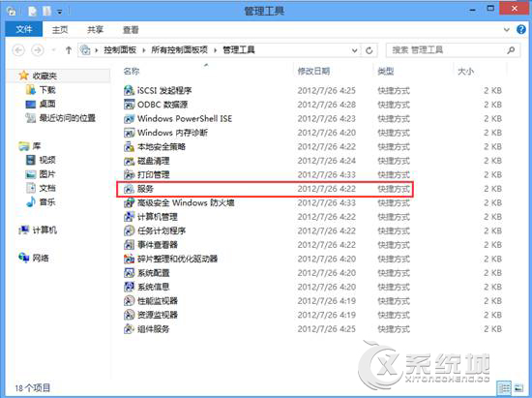Viewport: 532px width, 398px height.
Task: Click the Windows PowerShell ISE icon
Action: [x=130, y=118]
